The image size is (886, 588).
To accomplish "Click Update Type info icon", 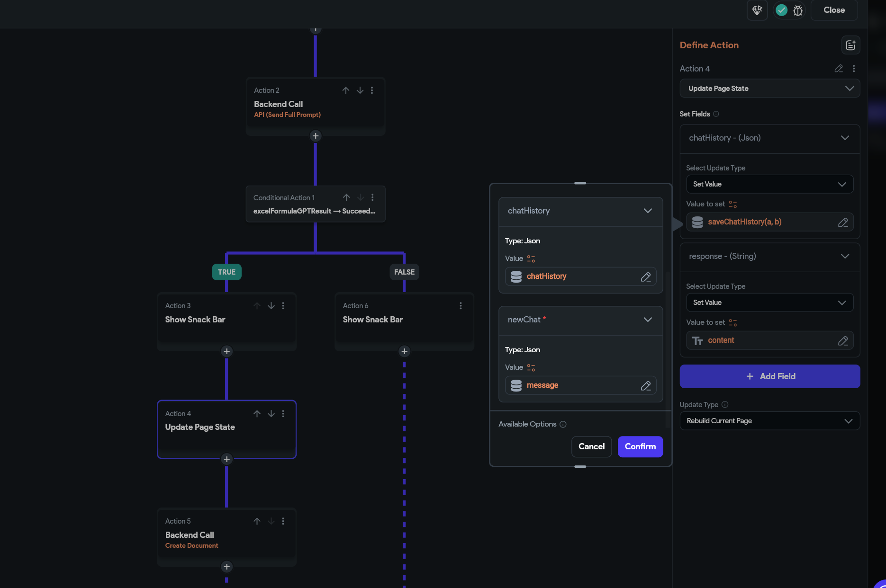I will [x=725, y=405].
